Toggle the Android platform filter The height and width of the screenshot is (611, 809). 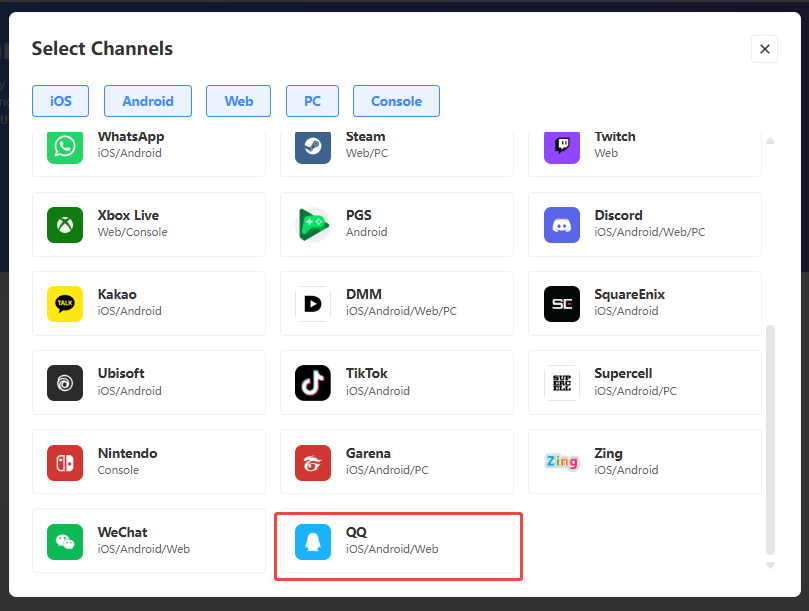(x=148, y=101)
